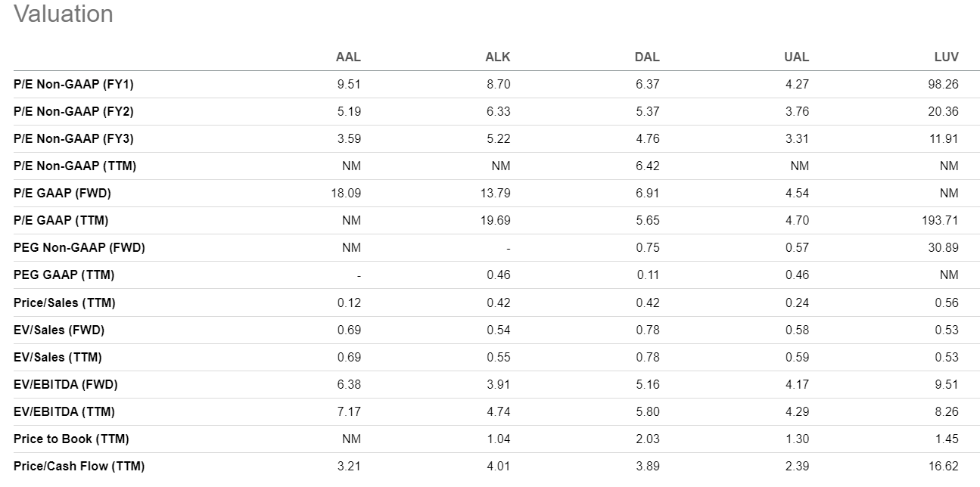Open the LUV ticker column header
This screenshot has width=980, height=487.
pos(946,57)
